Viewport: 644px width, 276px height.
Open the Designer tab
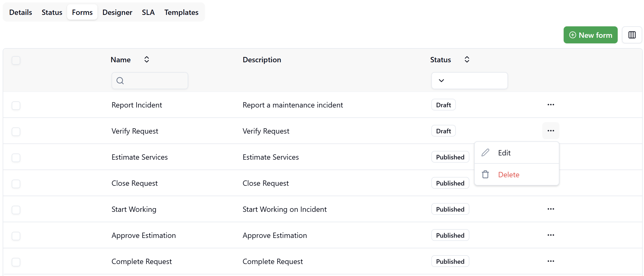coord(117,12)
